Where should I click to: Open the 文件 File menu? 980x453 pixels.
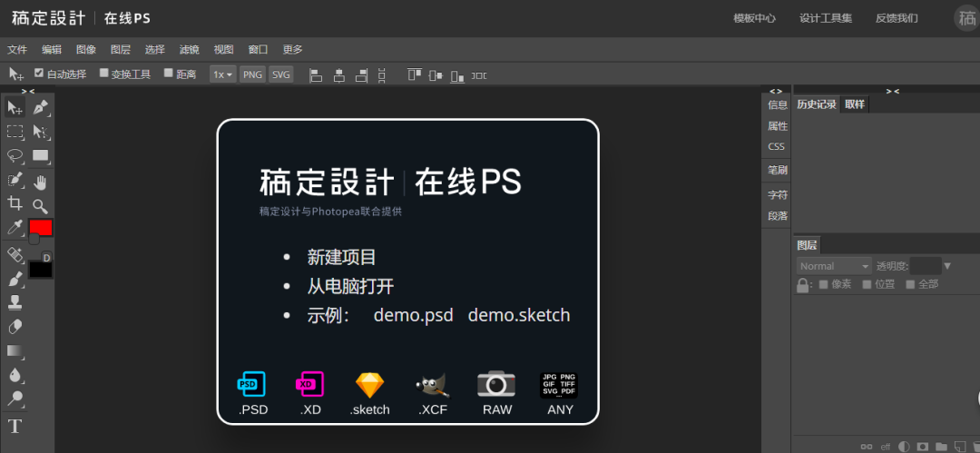tap(17, 49)
